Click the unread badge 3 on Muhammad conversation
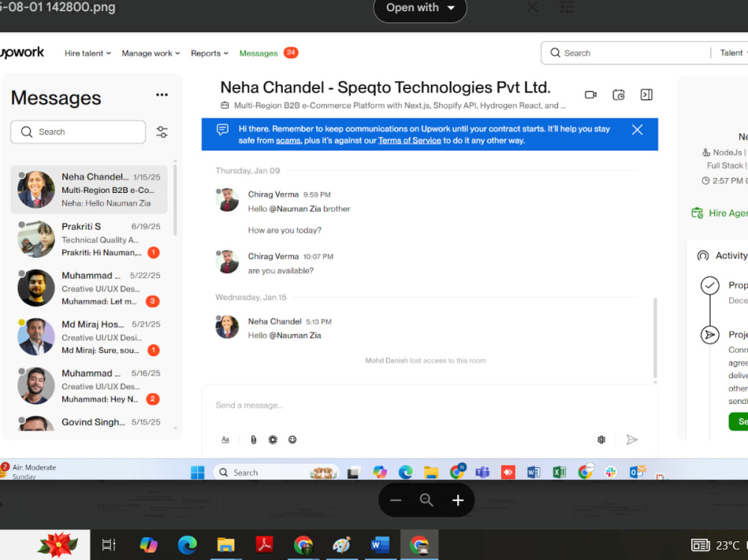This screenshot has height=560, width=748. (153, 301)
